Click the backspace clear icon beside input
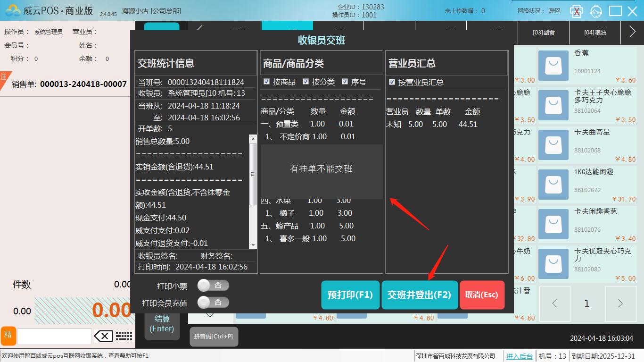Image resolution: width=644 pixels, height=362 pixels. [x=103, y=336]
